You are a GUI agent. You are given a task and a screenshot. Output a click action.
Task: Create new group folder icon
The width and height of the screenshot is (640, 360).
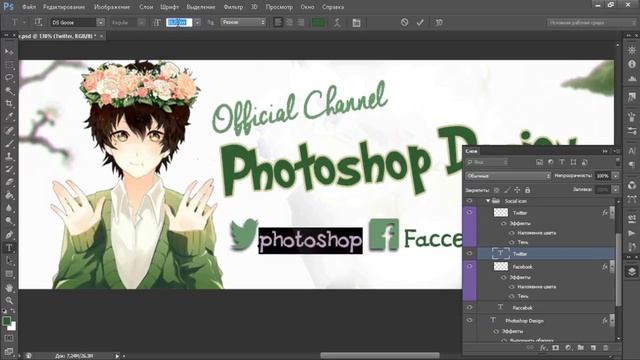[580, 347]
